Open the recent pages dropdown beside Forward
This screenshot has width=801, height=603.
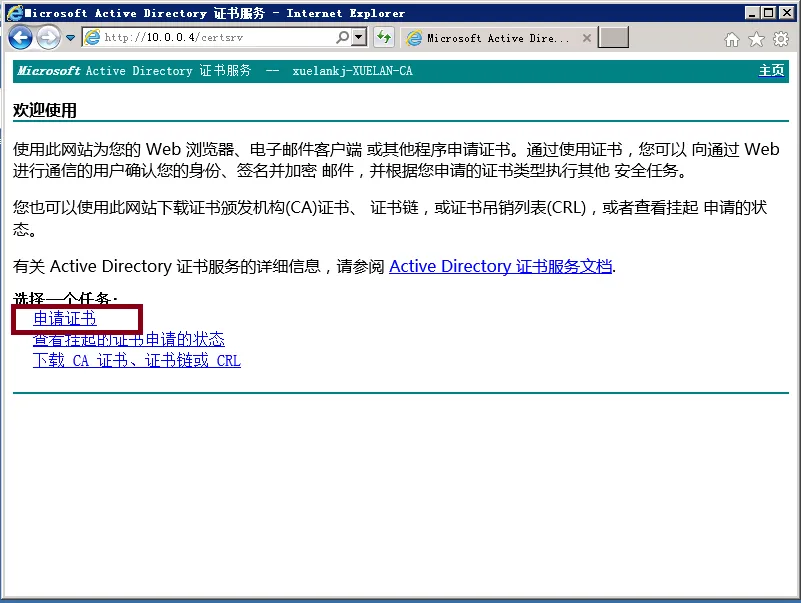point(70,37)
